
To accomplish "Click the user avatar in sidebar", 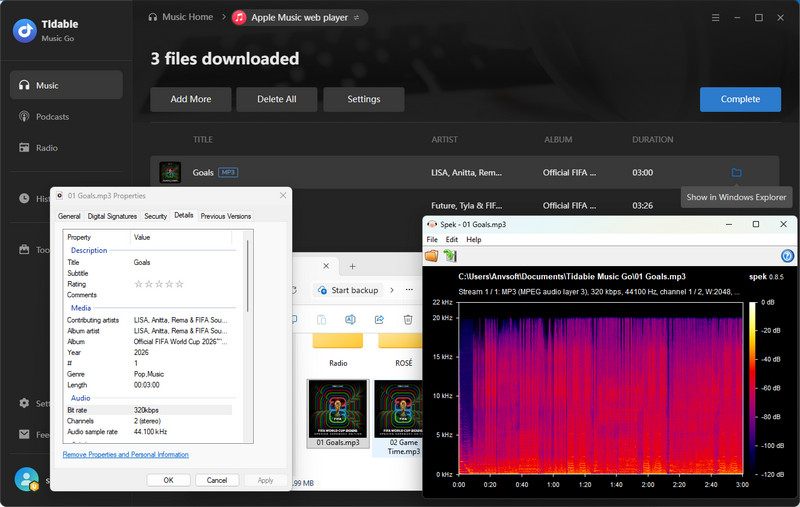I will tap(26, 479).
